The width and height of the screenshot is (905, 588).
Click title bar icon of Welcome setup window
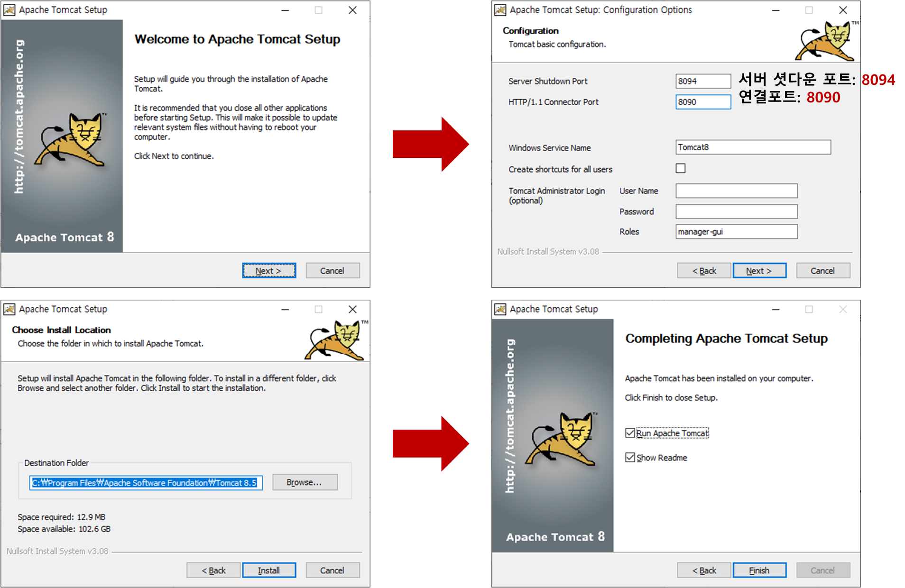tap(9, 10)
